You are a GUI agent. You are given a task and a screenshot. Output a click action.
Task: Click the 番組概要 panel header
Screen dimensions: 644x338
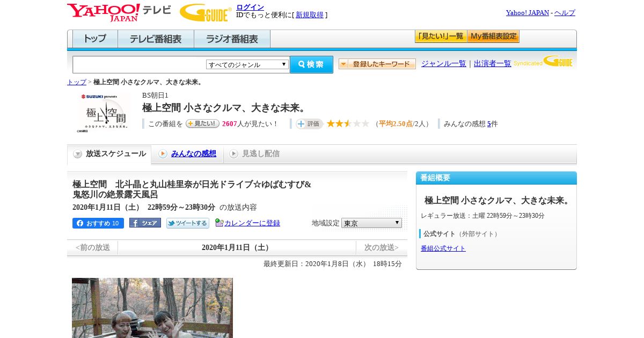click(x=496, y=178)
